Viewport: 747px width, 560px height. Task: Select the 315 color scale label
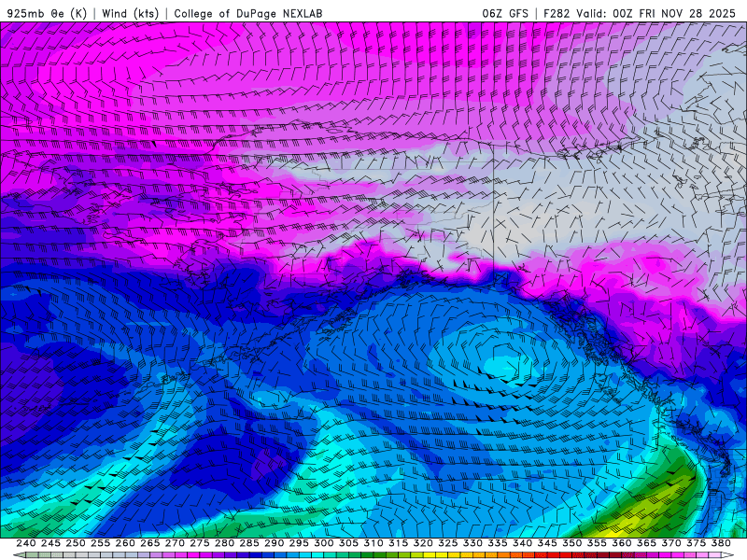click(x=398, y=543)
